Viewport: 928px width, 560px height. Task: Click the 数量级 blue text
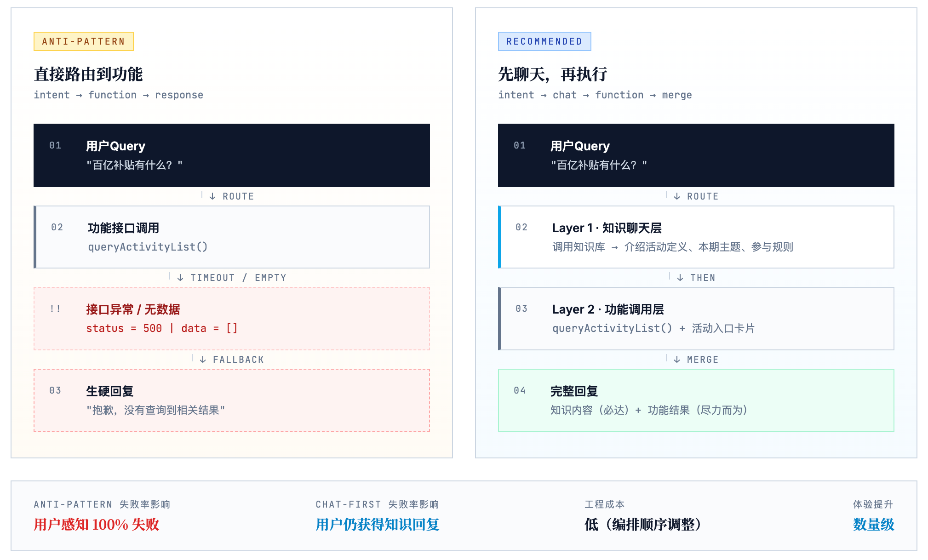[873, 525]
